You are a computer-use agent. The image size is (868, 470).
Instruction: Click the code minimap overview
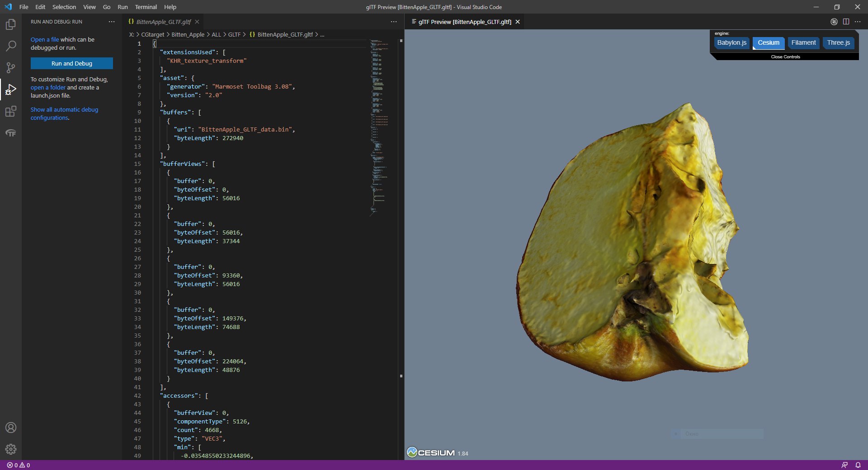[380, 127]
